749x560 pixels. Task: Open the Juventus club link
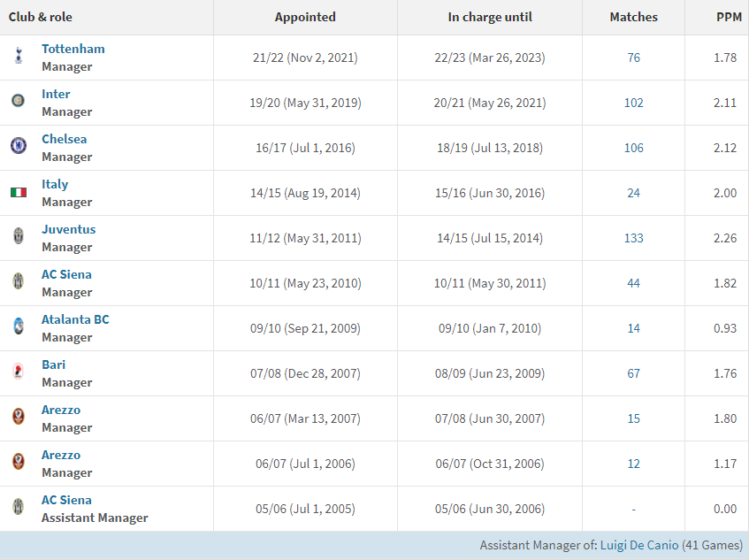pyautogui.click(x=68, y=229)
